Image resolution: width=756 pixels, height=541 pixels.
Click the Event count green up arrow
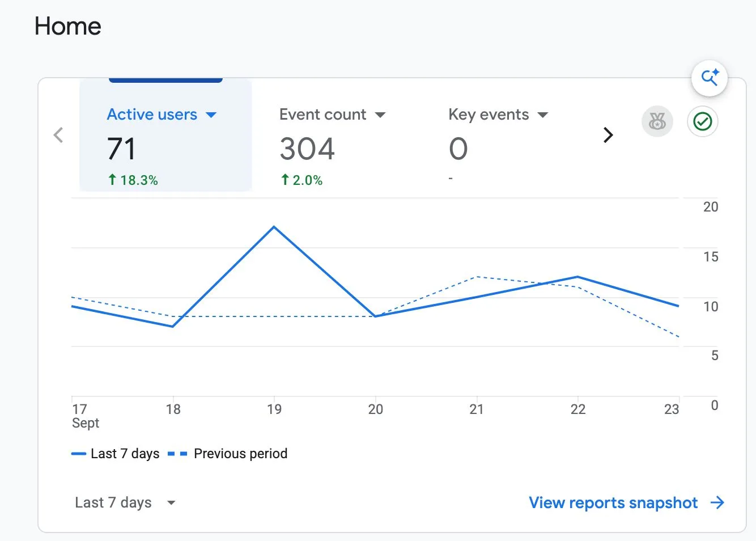click(285, 180)
